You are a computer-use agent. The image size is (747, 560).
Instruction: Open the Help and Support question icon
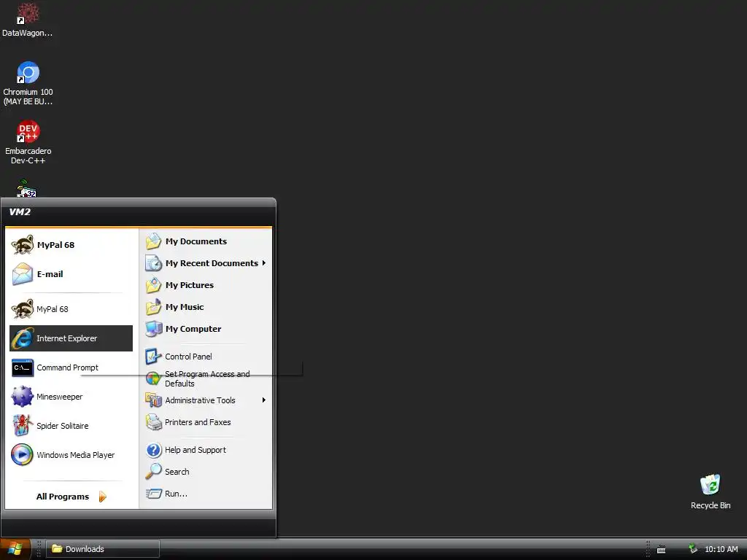(153, 450)
